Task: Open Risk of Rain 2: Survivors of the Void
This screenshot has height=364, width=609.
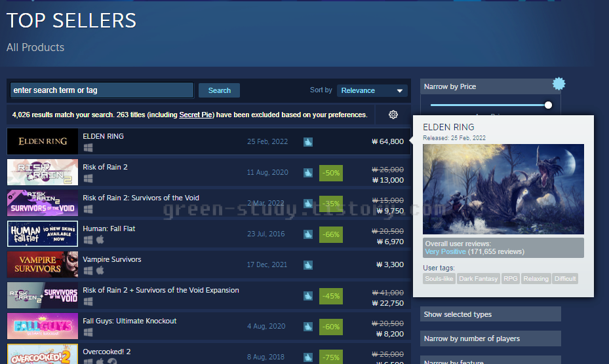Action: click(x=141, y=198)
